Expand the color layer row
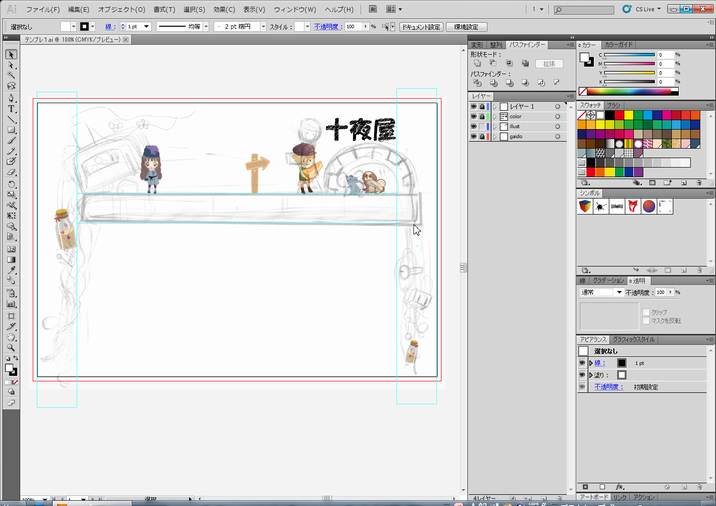Viewport: 716px width, 506px height. [x=495, y=116]
